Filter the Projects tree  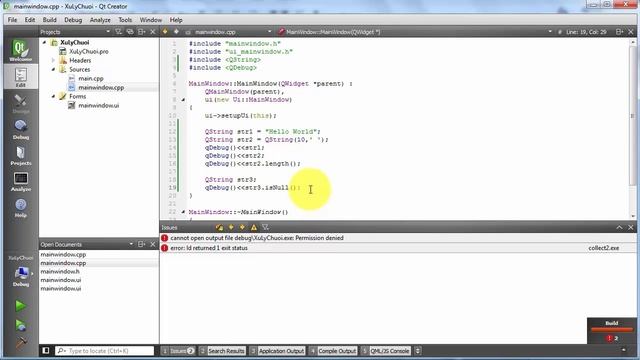[x=118, y=32]
